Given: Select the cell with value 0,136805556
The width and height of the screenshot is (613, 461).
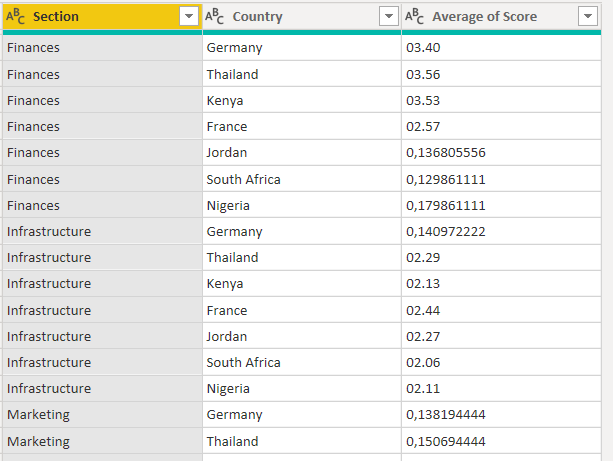Looking at the screenshot, I should coord(502,152).
